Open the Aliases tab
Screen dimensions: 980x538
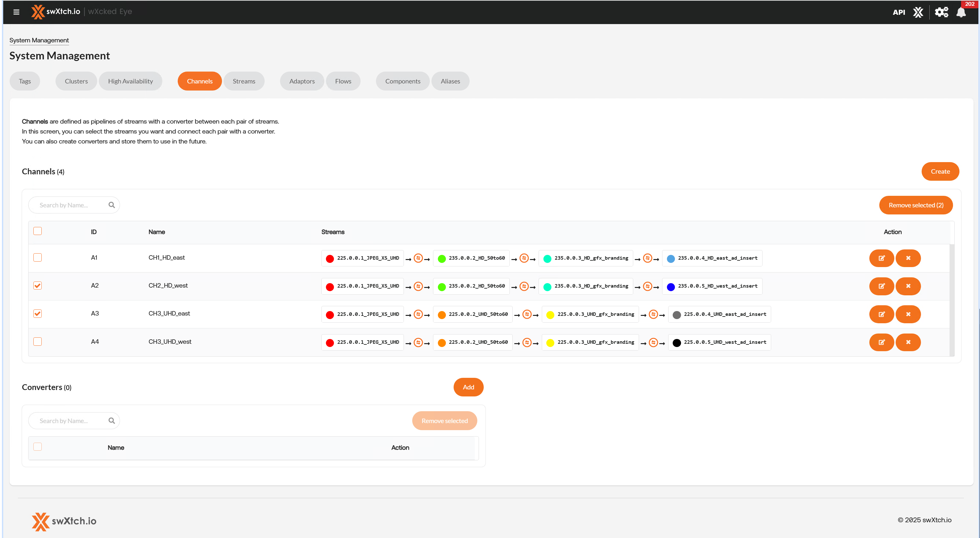tap(450, 81)
